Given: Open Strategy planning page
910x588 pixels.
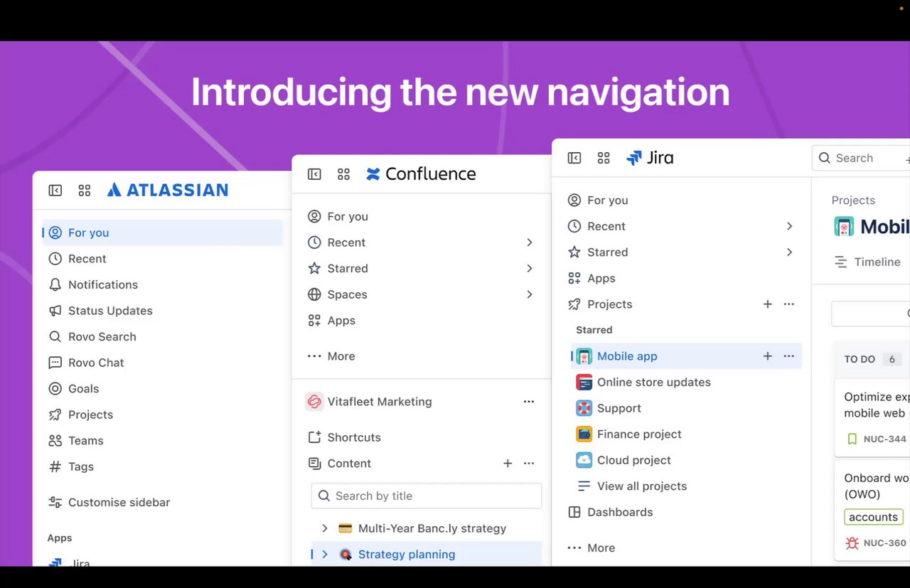Looking at the screenshot, I should pos(407,555).
